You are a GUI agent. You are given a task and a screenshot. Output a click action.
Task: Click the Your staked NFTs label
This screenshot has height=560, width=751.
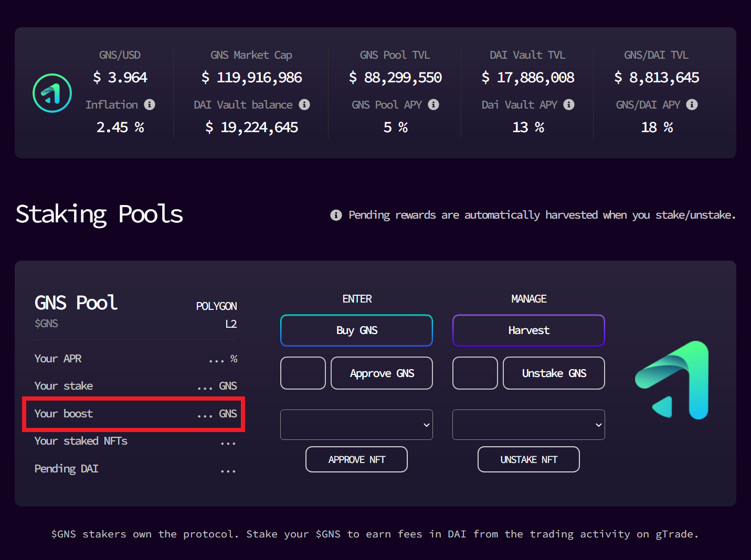coord(81,441)
